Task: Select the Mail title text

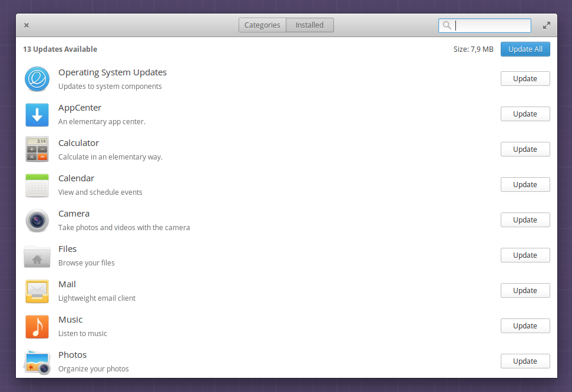Action: [x=67, y=284]
